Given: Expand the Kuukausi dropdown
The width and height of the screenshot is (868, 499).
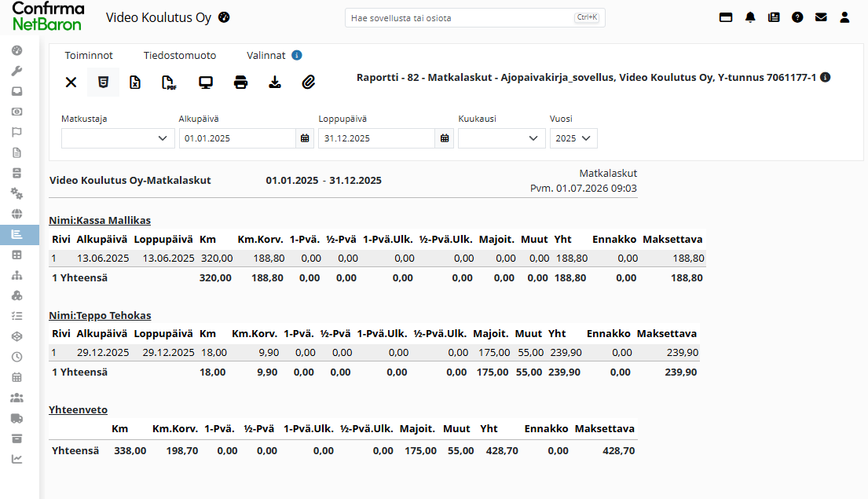Looking at the screenshot, I should pyautogui.click(x=501, y=138).
